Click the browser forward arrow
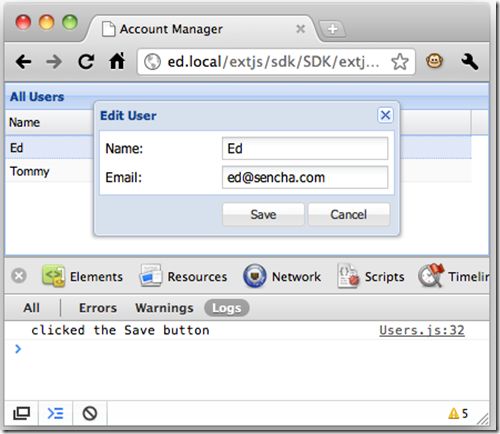The height and width of the screenshot is (434, 500). pyautogui.click(x=54, y=62)
